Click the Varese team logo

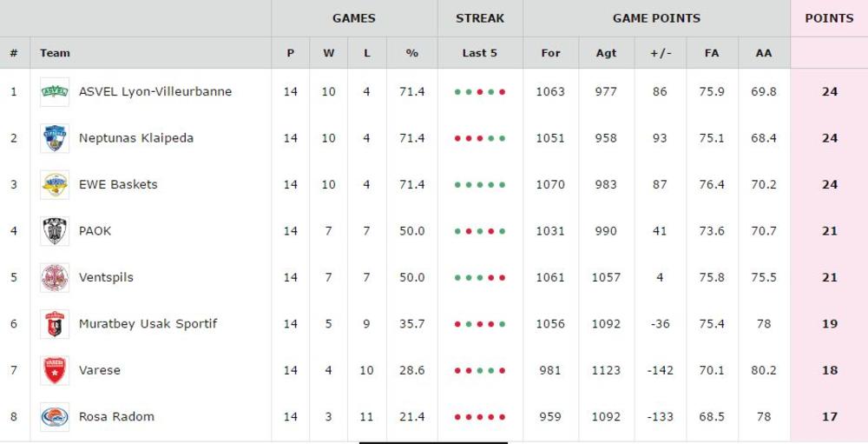coord(55,370)
